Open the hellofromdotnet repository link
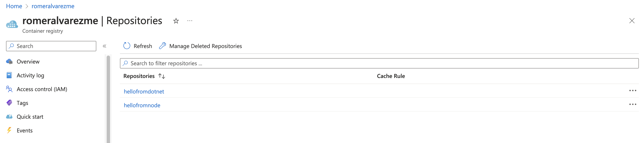The width and height of the screenshot is (644, 143). (x=144, y=92)
